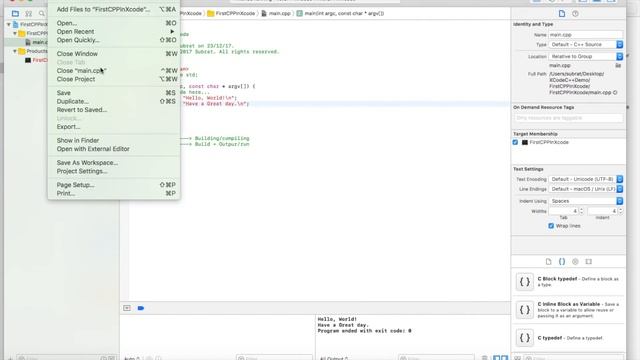The height and width of the screenshot is (360, 640).
Task: Choose Open... from File menu
Action: [x=114, y=23]
